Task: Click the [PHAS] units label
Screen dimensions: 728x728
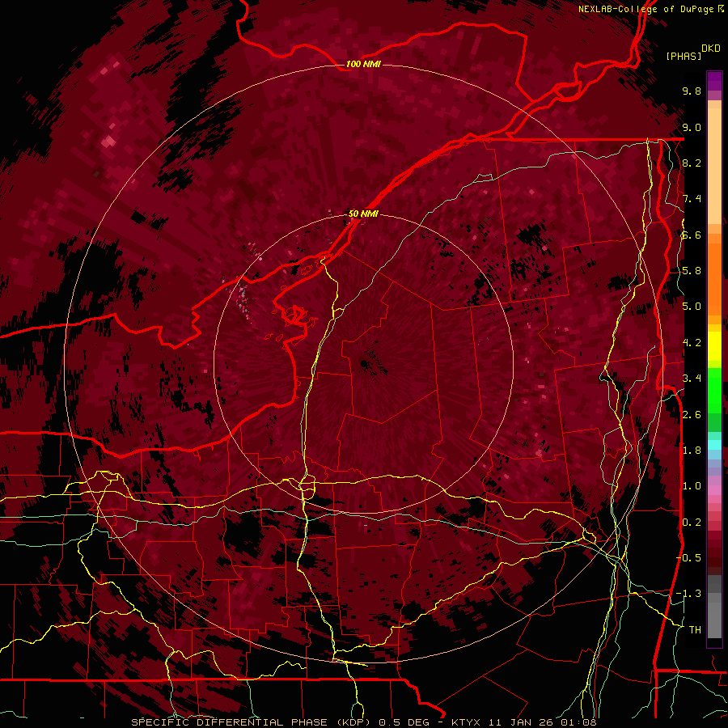Action: (684, 56)
